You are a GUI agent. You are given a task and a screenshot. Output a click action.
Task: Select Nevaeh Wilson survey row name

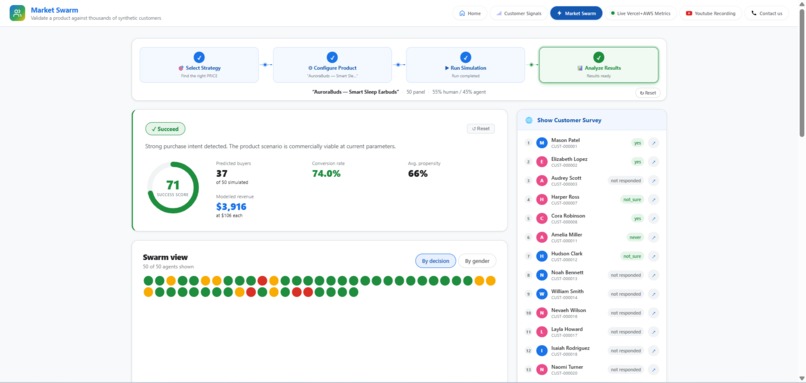click(x=568, y=310)
